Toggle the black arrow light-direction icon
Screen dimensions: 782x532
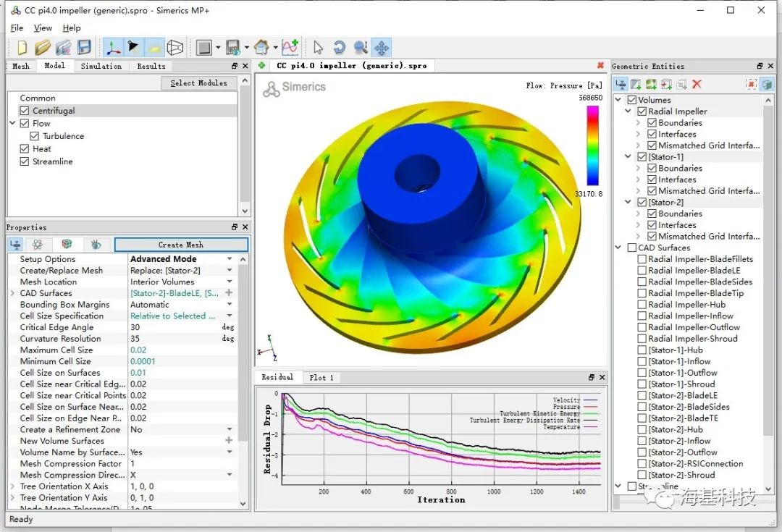133,48
